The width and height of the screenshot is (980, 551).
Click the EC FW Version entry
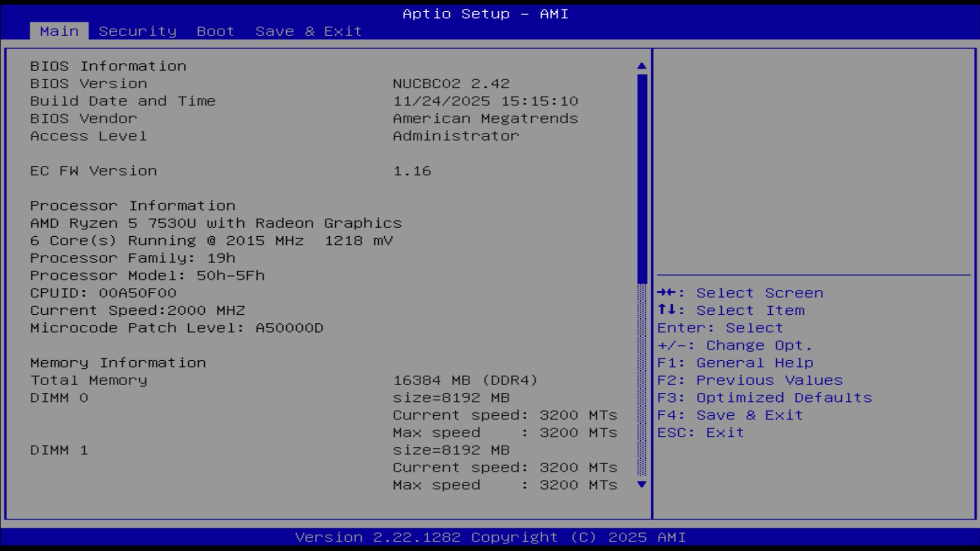[x=93, y=171]
